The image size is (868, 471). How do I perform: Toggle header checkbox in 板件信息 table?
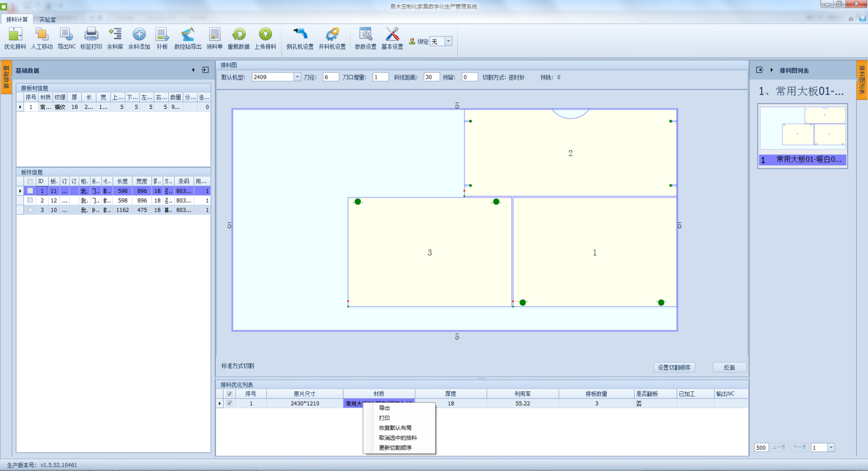pyautogui.click(x=30, y=182)
